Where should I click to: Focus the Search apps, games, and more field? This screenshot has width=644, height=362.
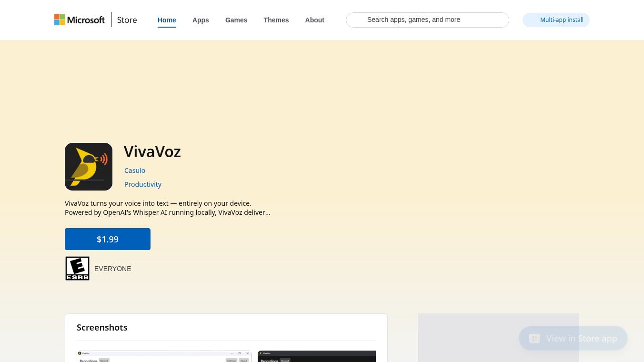click(427, 20)
